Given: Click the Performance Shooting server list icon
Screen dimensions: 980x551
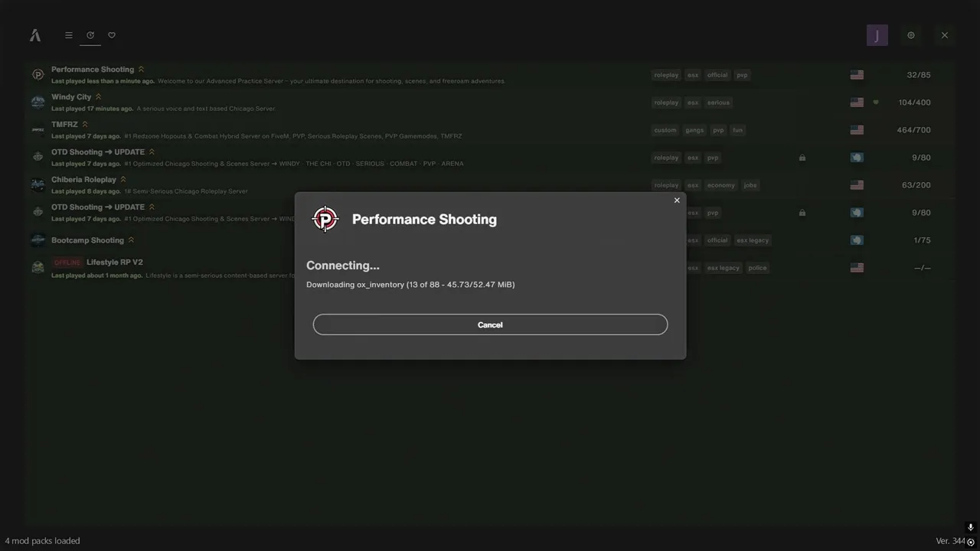Looking at the screenshot, I should pos(38,75).
